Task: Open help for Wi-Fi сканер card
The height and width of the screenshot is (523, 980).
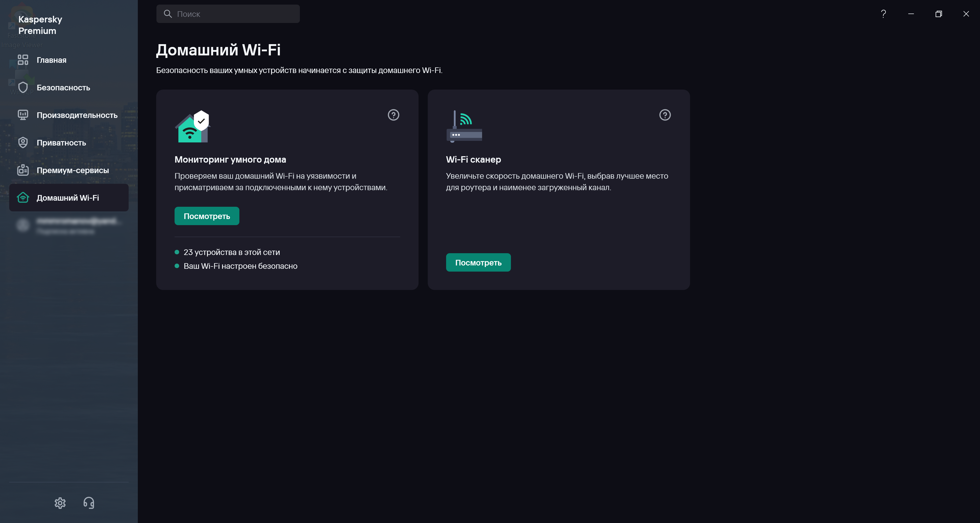Action: (665, 115)
